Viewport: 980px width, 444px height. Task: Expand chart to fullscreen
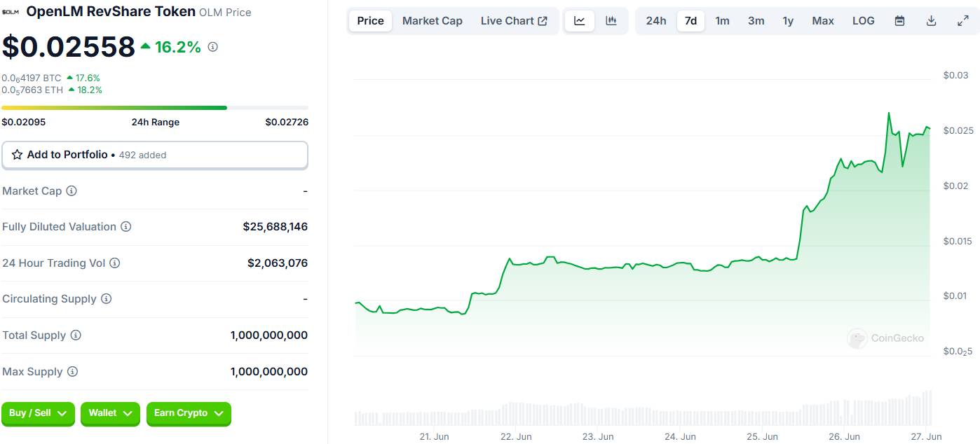tap(962, 21)
